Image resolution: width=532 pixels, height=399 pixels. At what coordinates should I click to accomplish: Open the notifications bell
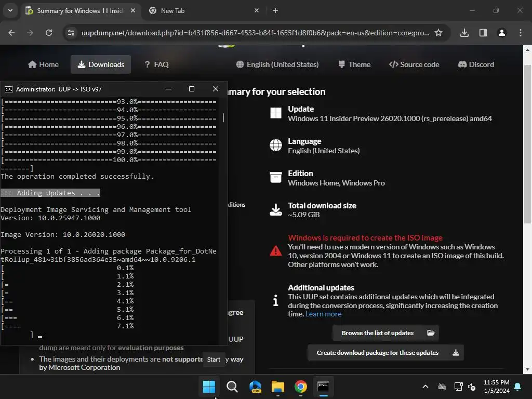pyautogui.click(x=518, y=387)
